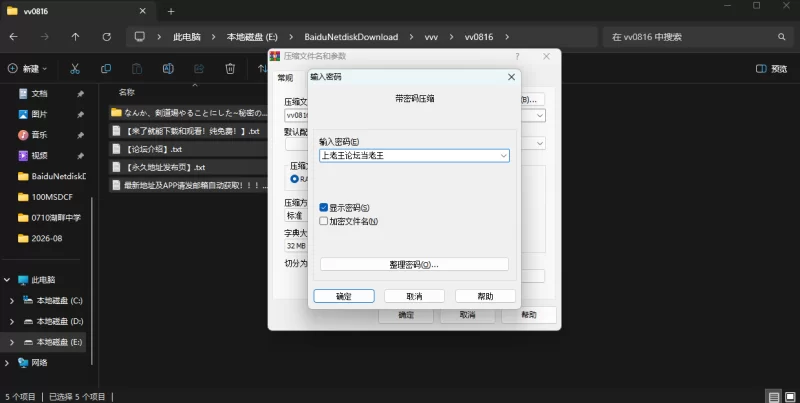Toggle the 预览 pane button
The width and height of the screenshot is (800, 403).
[x=771, y=68]
